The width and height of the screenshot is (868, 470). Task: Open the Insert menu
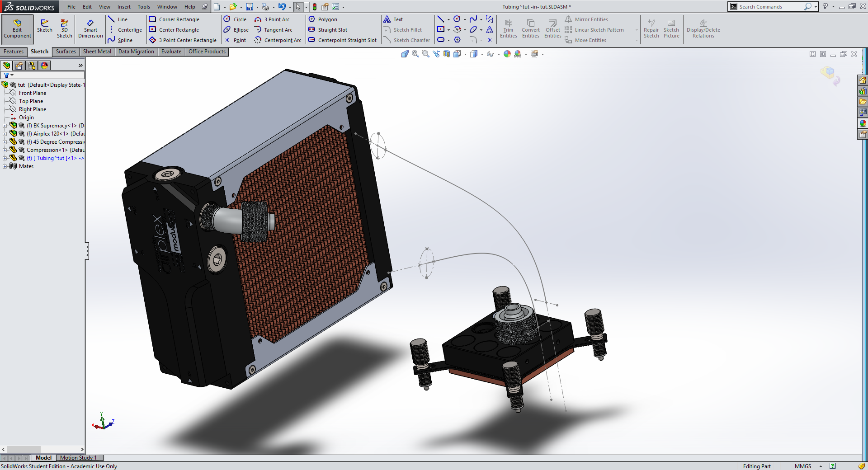124,7
